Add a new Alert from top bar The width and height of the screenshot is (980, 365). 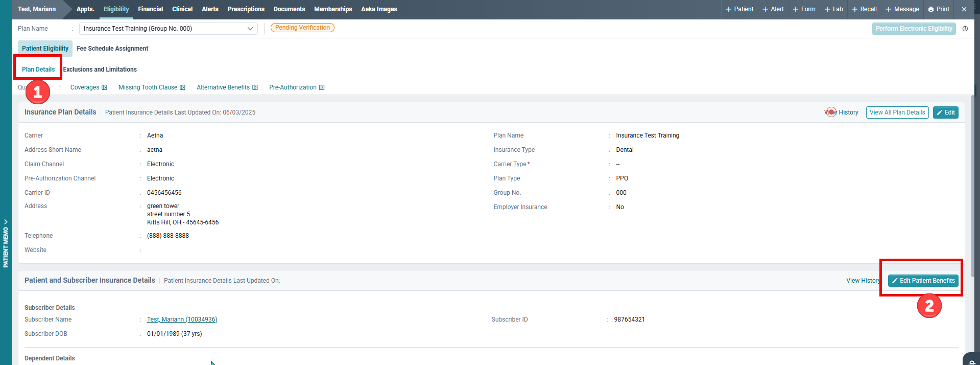773,9
